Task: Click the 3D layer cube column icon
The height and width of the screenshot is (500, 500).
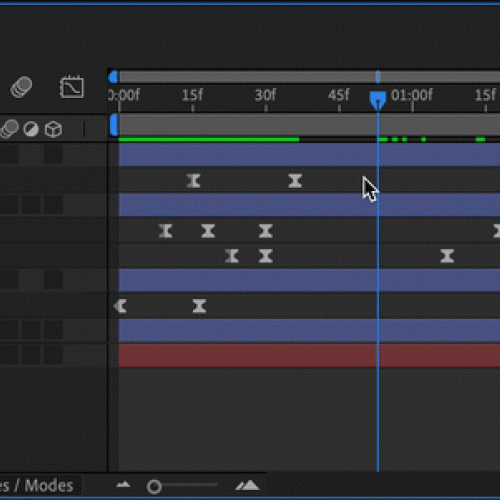Action: pyautogui.click(x=53, y=129)
